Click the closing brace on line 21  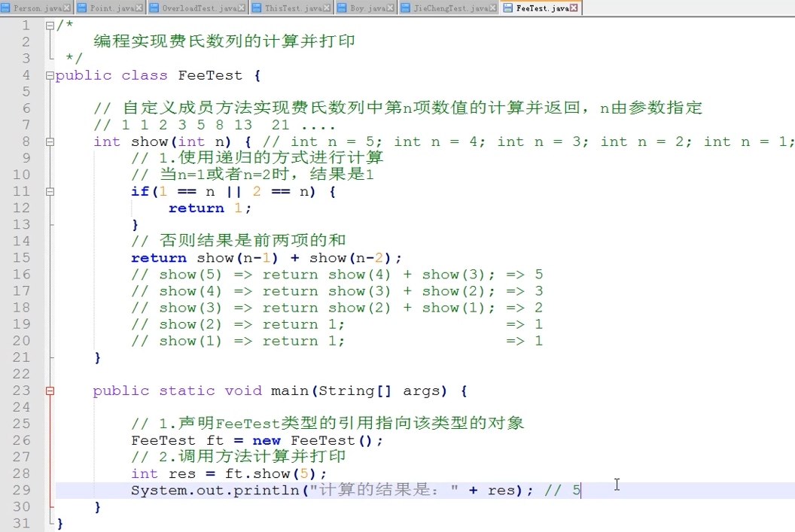tap(97, 357)
